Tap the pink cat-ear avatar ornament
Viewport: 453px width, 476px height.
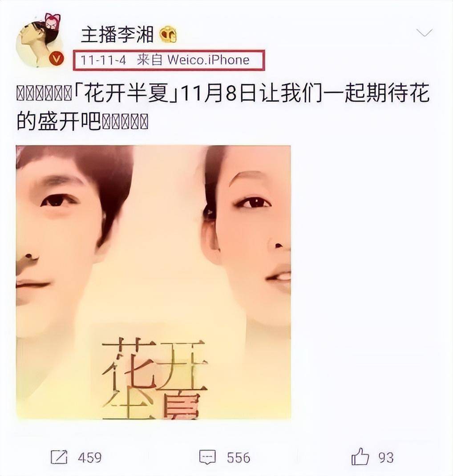click(x=52, y=22)
